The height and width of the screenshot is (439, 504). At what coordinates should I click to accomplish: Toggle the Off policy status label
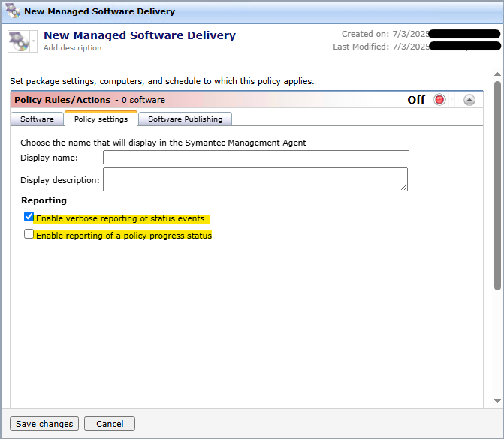(416, 100)
